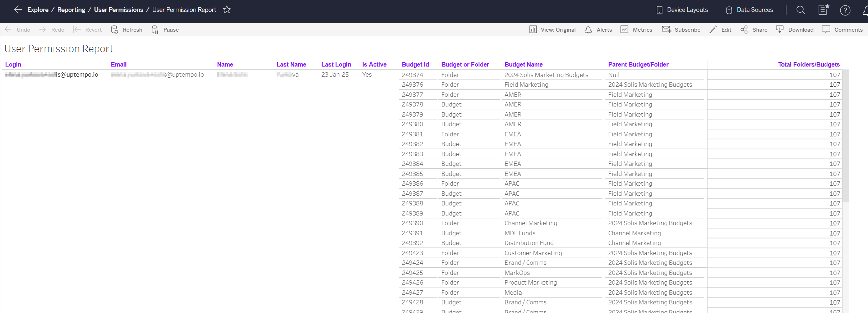The height and width of the screenshot is (313, 868).
Task: Open Metrics from the toolbar
Action: (636, 30)
